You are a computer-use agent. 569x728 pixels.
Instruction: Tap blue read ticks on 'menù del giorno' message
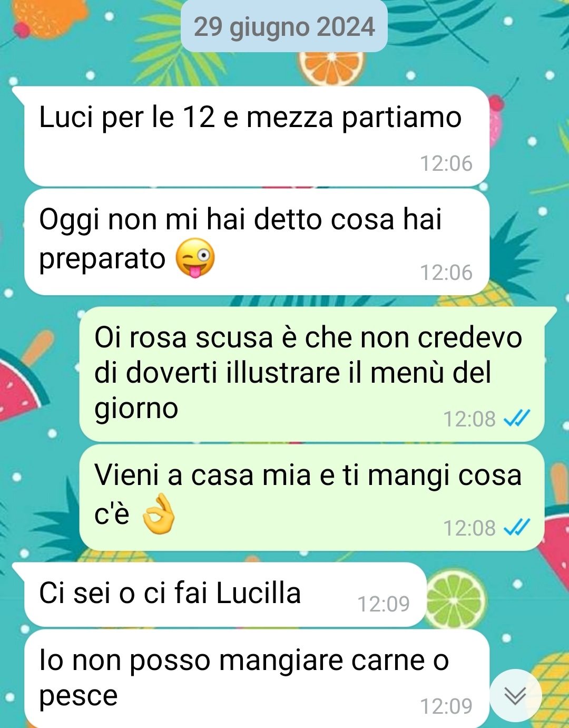coord(516,419)
